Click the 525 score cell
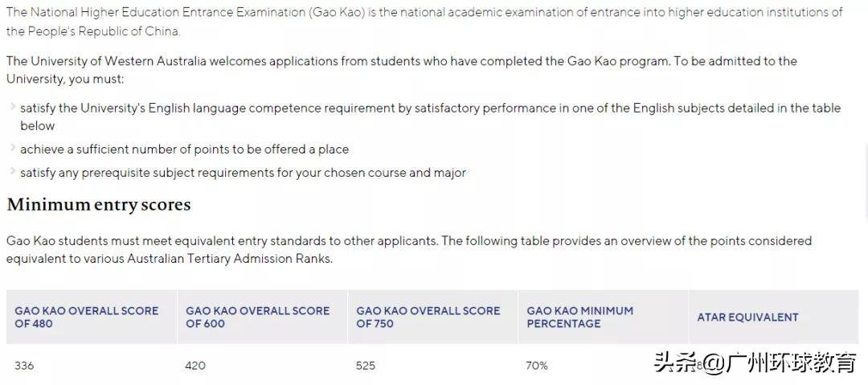Screen dimensions: 868x385 366,366
